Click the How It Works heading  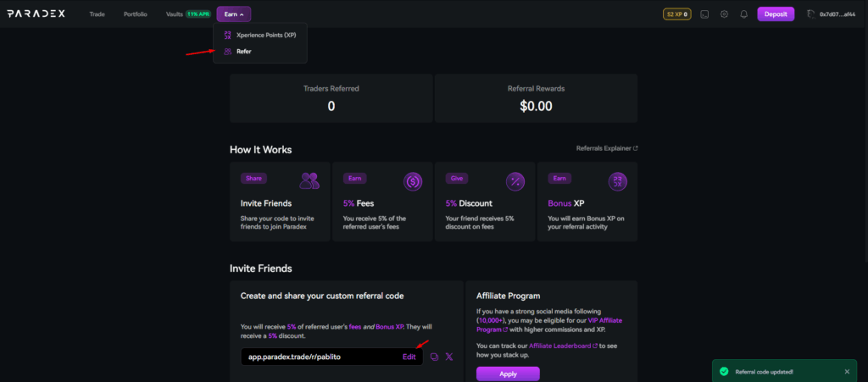(261, 150)
